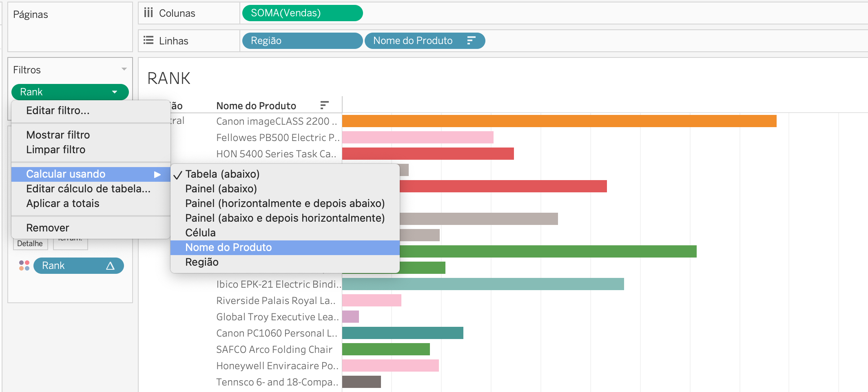The width and height of the screenshot is (868, 392).
Task: Select Região calculation option
Action: (x=202, y=262)
